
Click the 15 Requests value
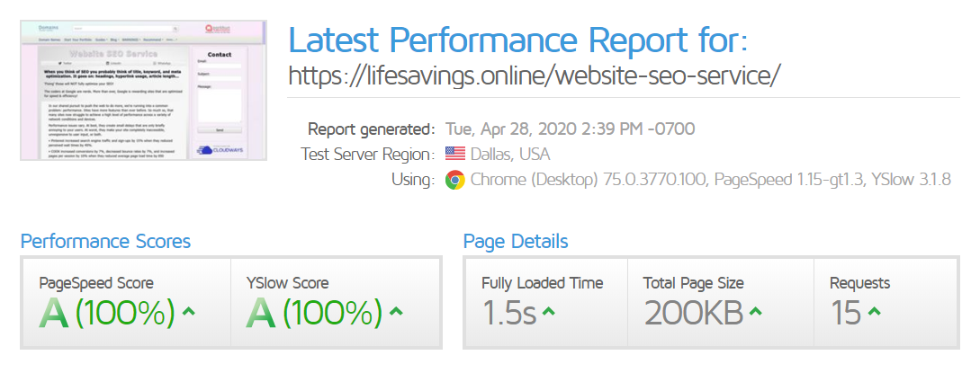click(844, 312)
